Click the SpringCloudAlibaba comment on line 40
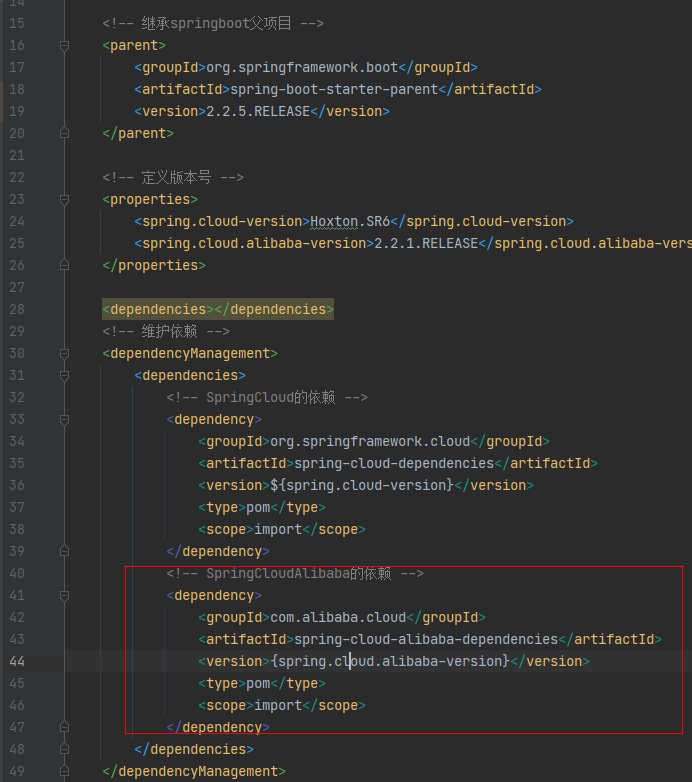692x782 pixels. coord(295,574)
